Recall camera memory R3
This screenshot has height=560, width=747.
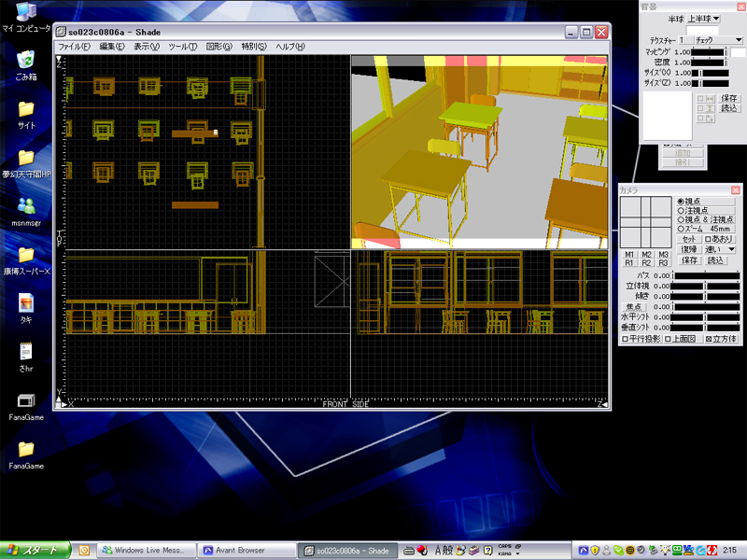(x=663, y=263)
